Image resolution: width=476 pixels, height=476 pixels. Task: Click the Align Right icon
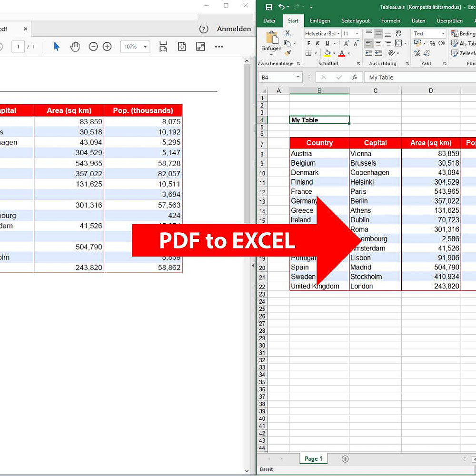coord(387,43)
